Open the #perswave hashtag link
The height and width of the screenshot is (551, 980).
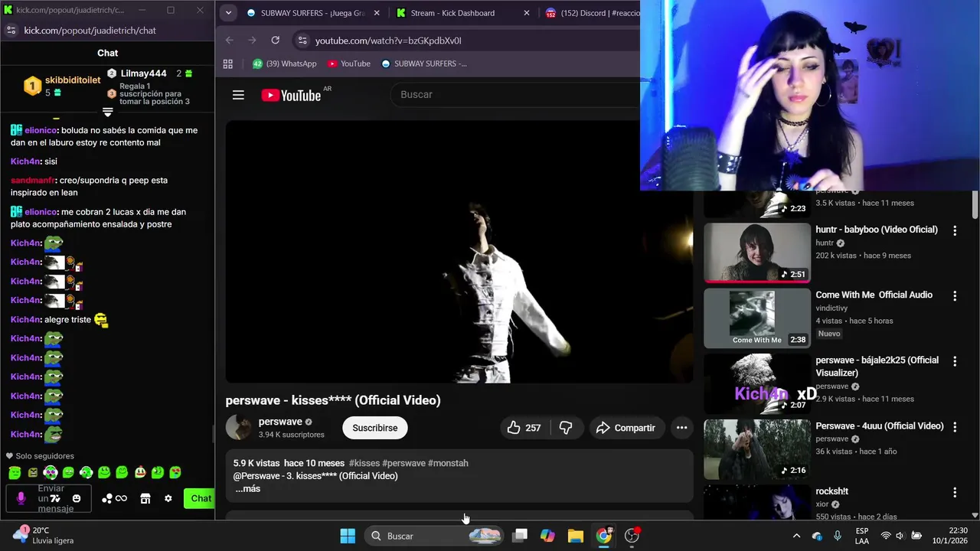[x=404, y=463]
